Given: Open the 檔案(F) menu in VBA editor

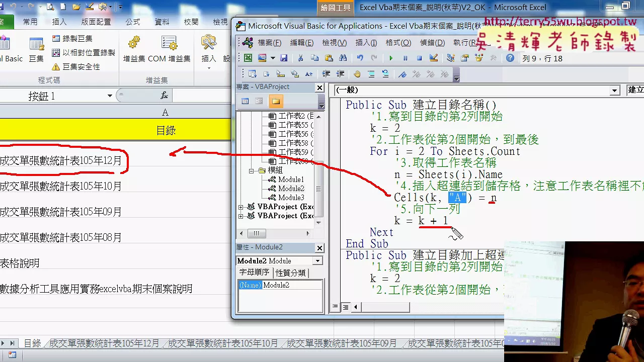Looking at the screenshot, I should click(269, 43).
